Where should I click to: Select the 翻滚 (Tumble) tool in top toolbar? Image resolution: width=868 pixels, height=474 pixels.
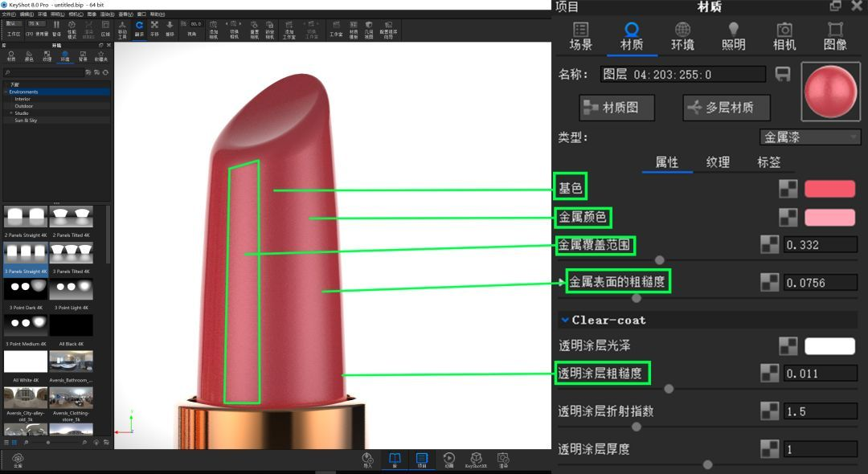pos(139,28)
